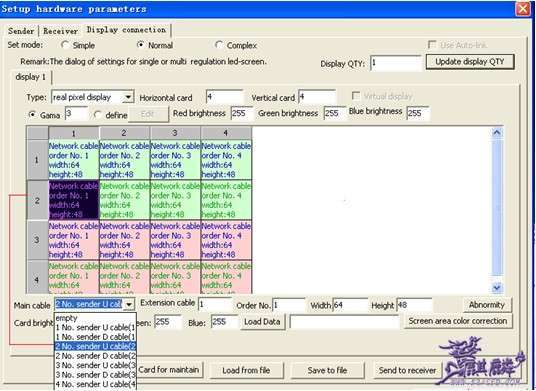Click the Width input field
Viewport: 536px width, 391px height.
click(350, 304)
